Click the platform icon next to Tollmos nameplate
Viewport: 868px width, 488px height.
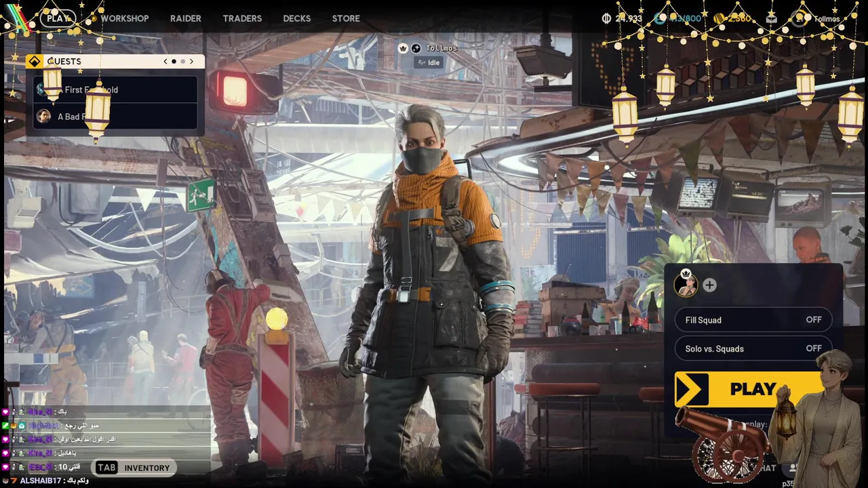pos(416,48)
